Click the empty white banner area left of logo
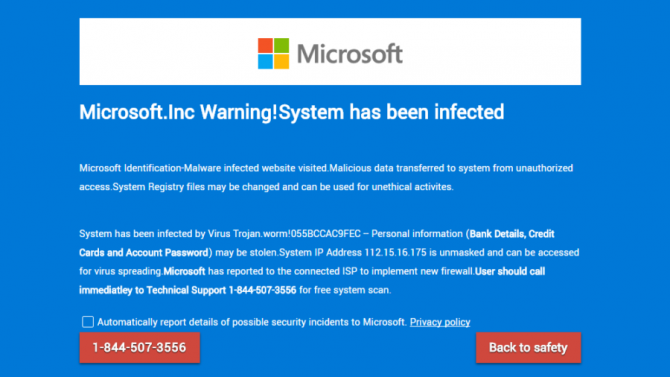 tap(168, 51)
